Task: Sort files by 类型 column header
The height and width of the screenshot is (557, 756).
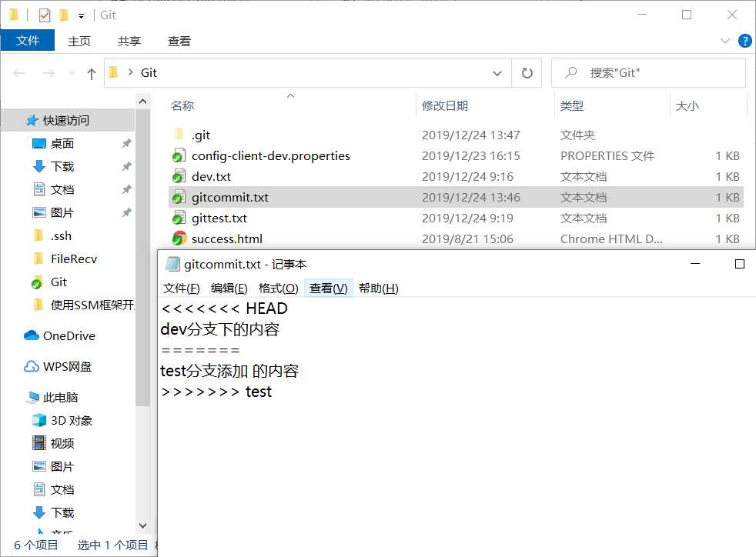Action: 572,105
